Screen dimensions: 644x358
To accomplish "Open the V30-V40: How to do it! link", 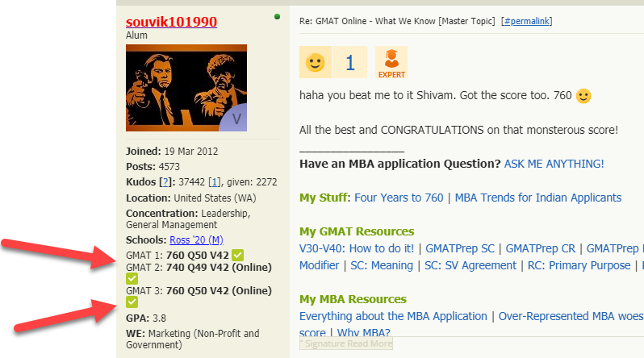I will pyautogui.click(x=356, y=248).
